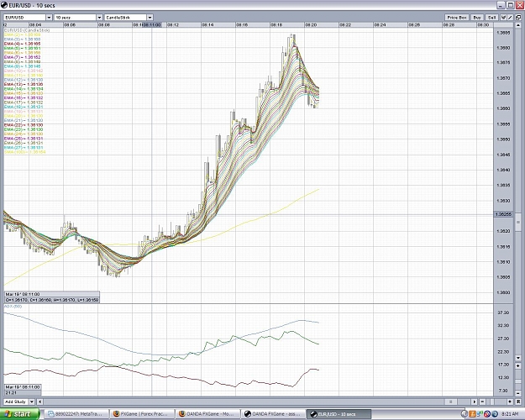
Task: Click the Sell button
Action: pyautogui.click(x=491, y=18)
